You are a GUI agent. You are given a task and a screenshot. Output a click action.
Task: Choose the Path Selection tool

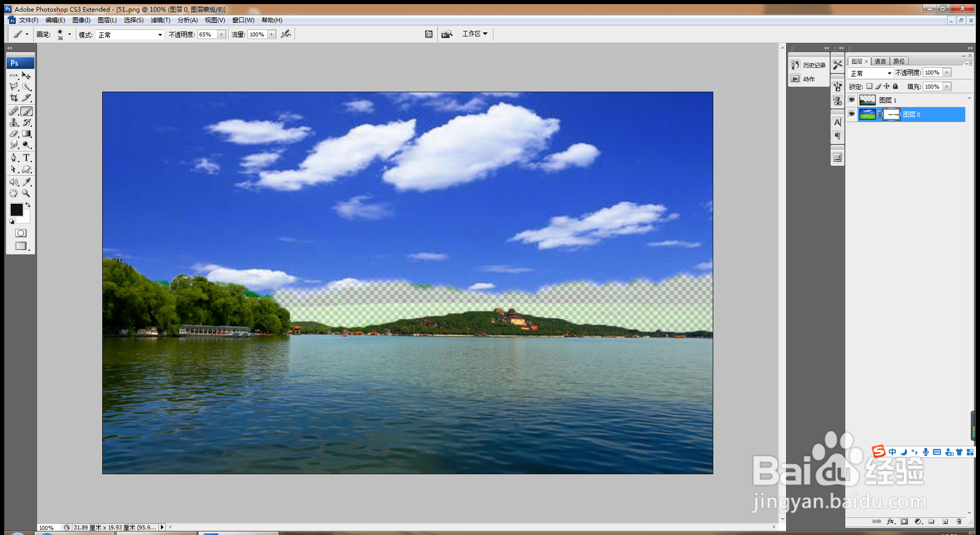(x=14, y=169)
